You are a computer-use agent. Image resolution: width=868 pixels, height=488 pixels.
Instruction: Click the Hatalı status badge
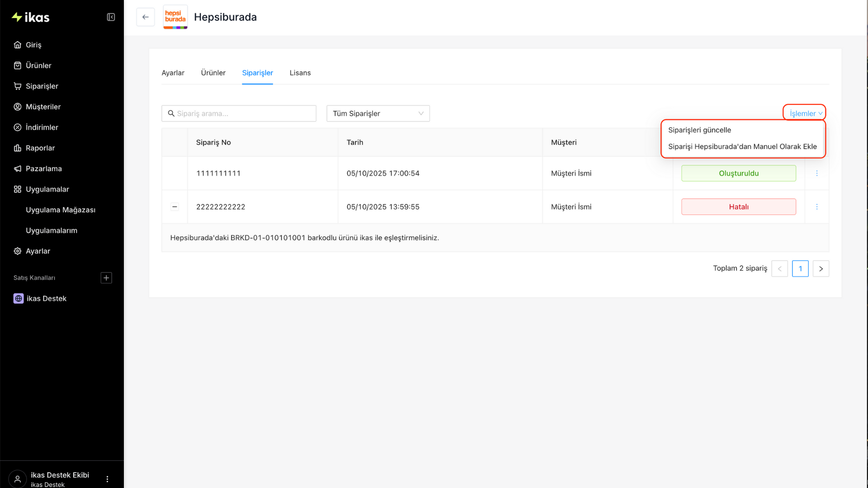tap(739, 207)
